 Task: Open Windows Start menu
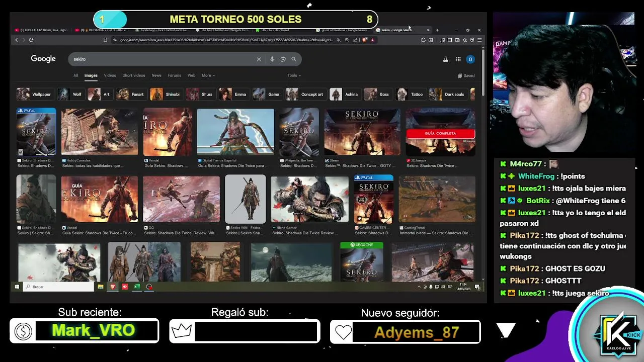(x=17, y=287)
